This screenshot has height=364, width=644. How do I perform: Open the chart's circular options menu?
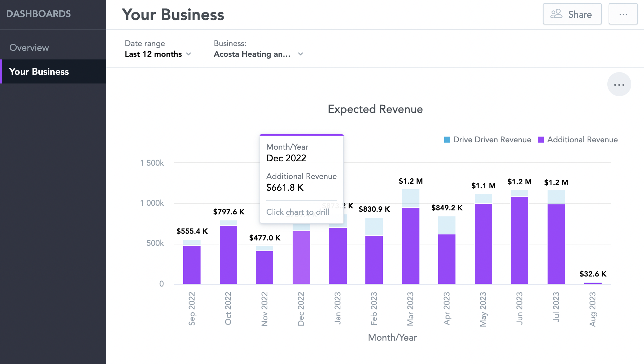(x=619, y=84)
